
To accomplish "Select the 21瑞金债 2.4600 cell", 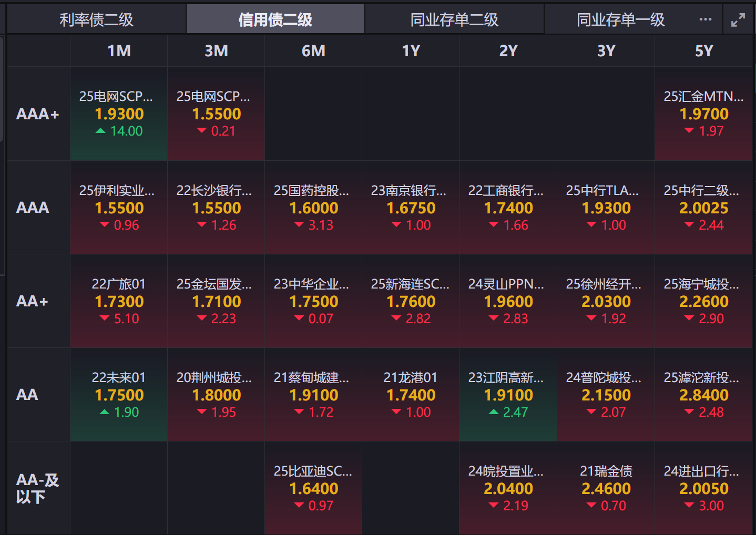I will click(606, 488).
